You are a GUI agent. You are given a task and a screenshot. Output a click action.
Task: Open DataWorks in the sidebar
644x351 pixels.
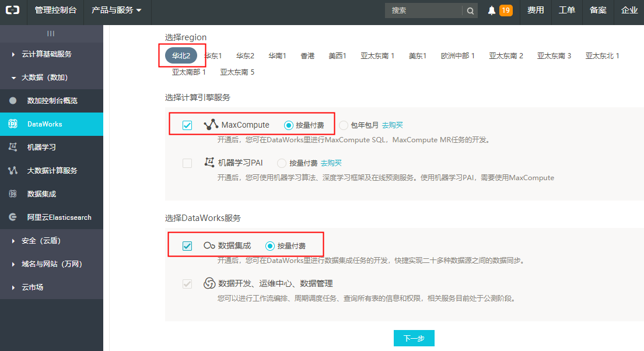52,124
